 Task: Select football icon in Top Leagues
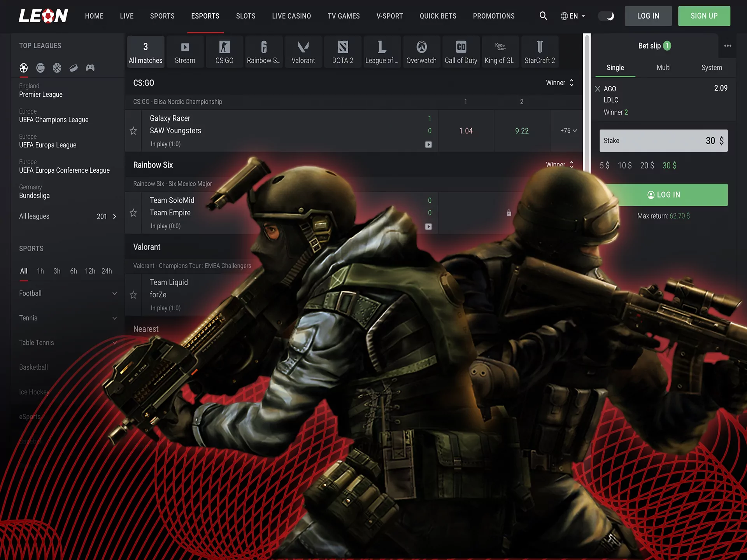click(24, 68)
